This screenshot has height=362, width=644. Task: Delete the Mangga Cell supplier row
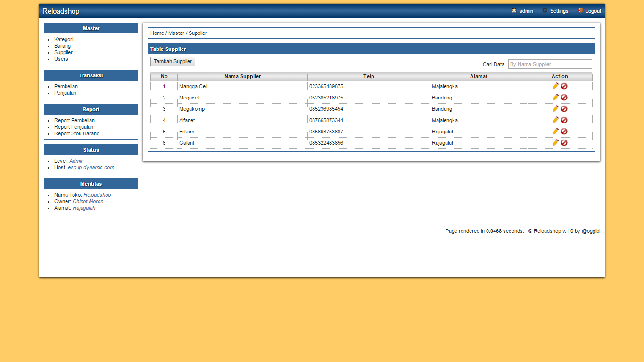click(564, 86)
